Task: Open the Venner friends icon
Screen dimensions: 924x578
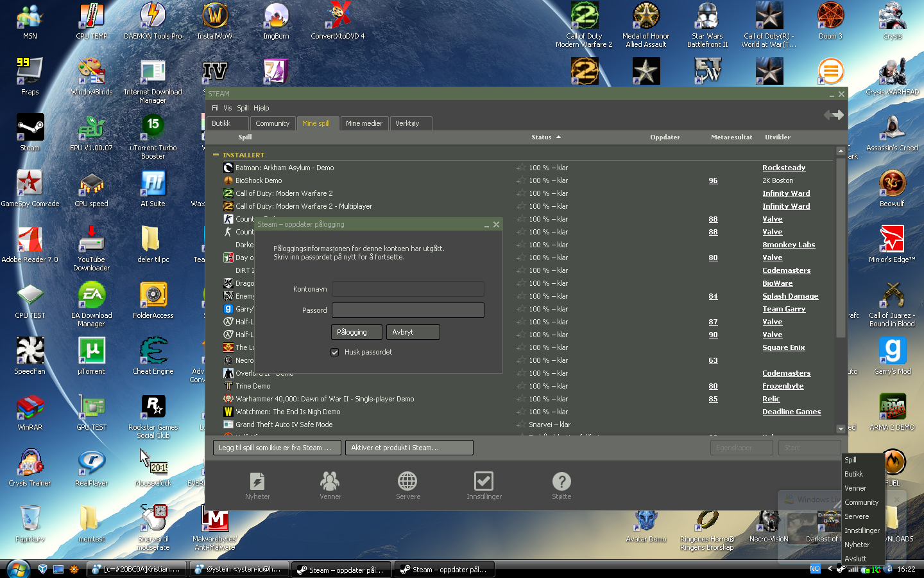Action: (x=330, y=482)
